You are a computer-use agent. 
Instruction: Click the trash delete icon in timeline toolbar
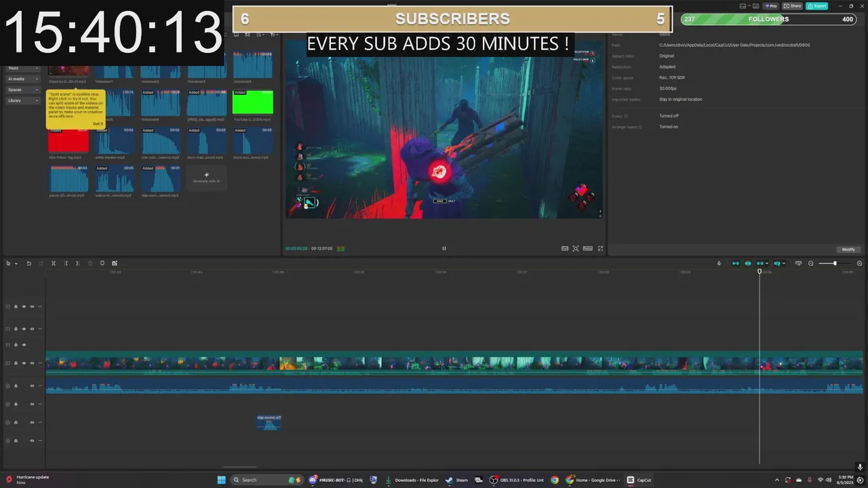coord(90,263)
